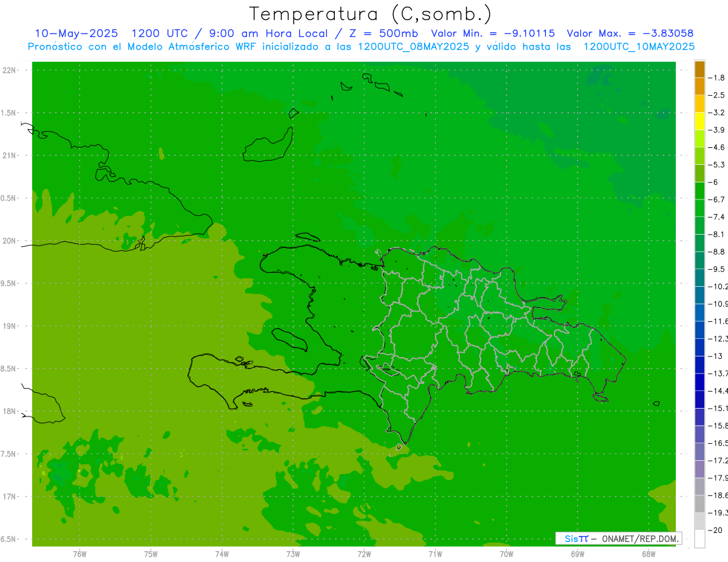Click the '70W' longitude label
728x562 pixels.
click(506, 554)
